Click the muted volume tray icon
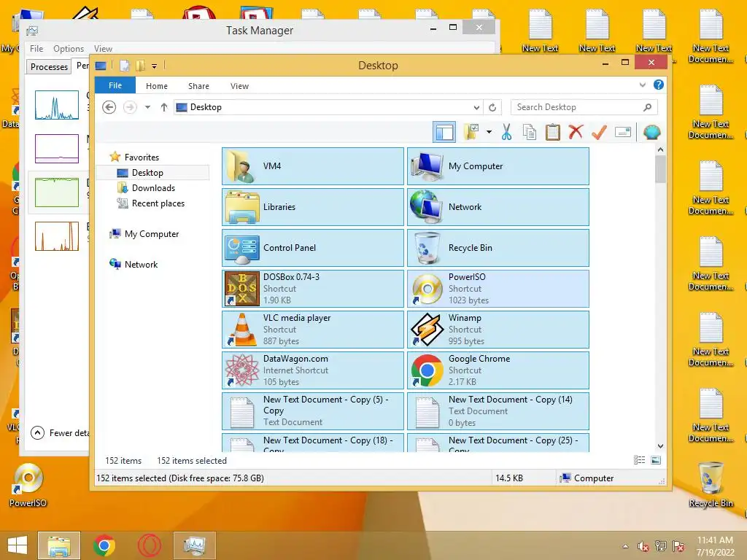Screen dimensions: 747x560 pos(643,547)
